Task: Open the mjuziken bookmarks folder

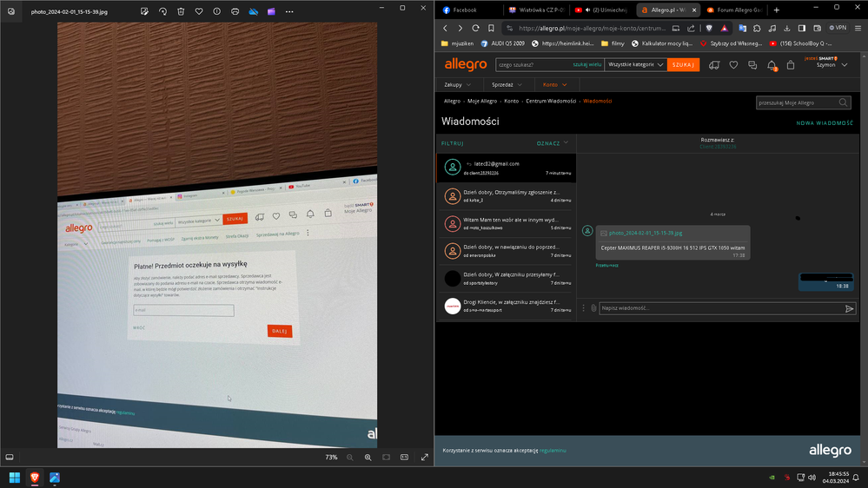Action: pyautogui.click(x=457, y=43)
